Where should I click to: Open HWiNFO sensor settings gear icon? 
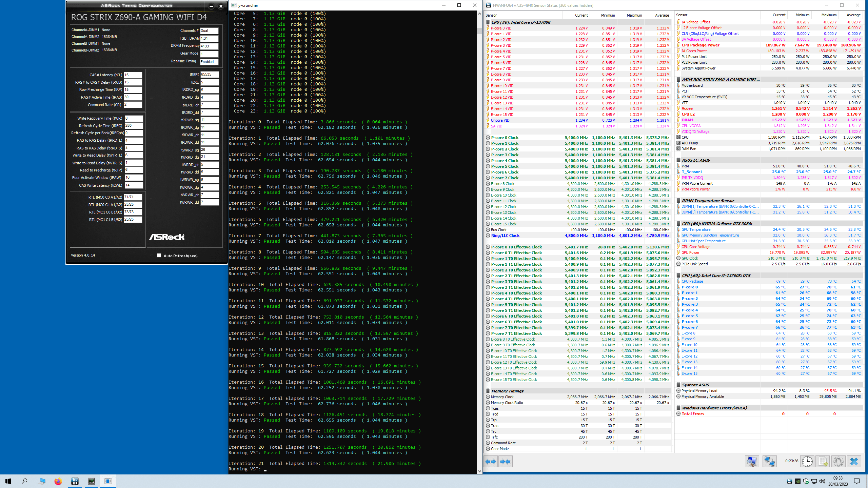(839, 462)
